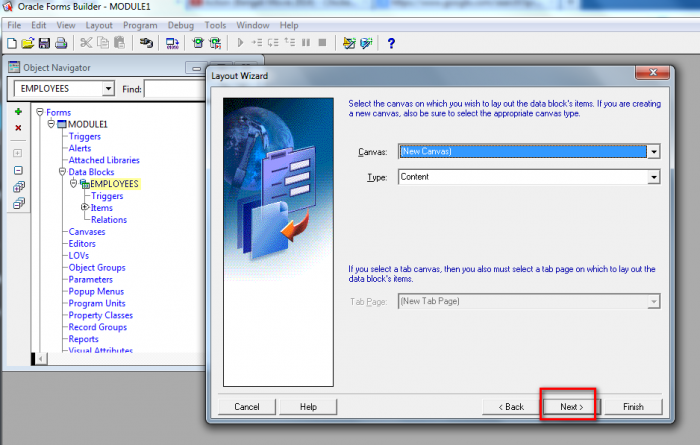Click the debugger Stop icon
Screen dimensions: 700x445
point(322,43)
